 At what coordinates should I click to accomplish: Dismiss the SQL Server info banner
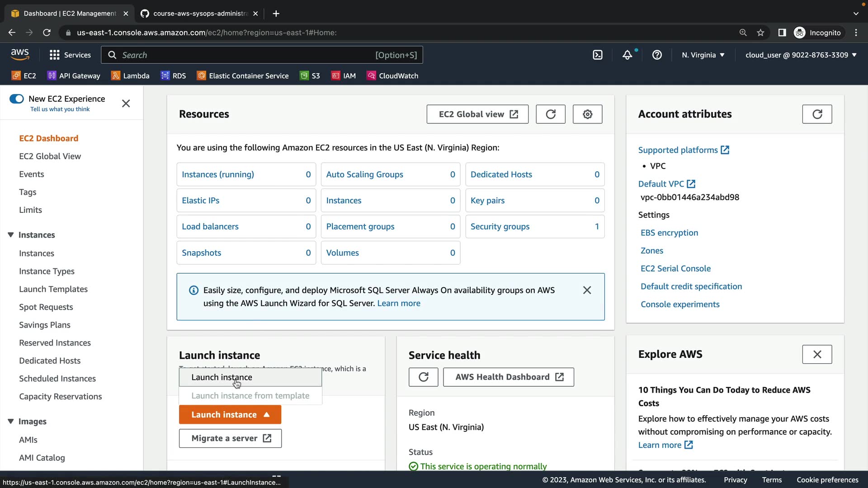[x=587, y=290]
